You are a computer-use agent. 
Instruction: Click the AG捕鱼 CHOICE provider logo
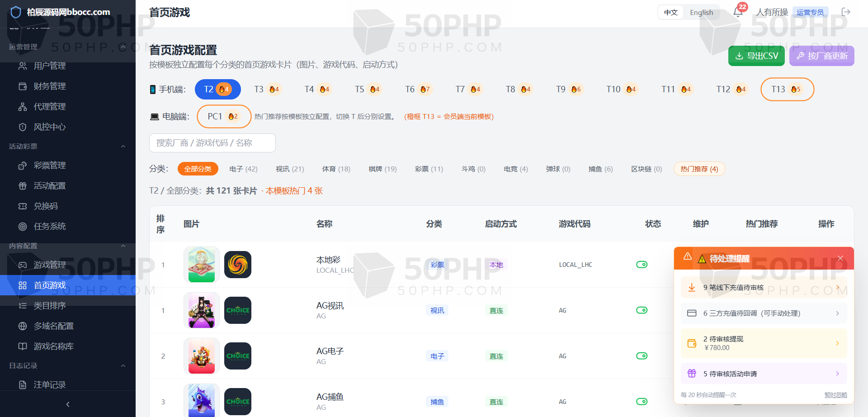(x=238, y=402)
